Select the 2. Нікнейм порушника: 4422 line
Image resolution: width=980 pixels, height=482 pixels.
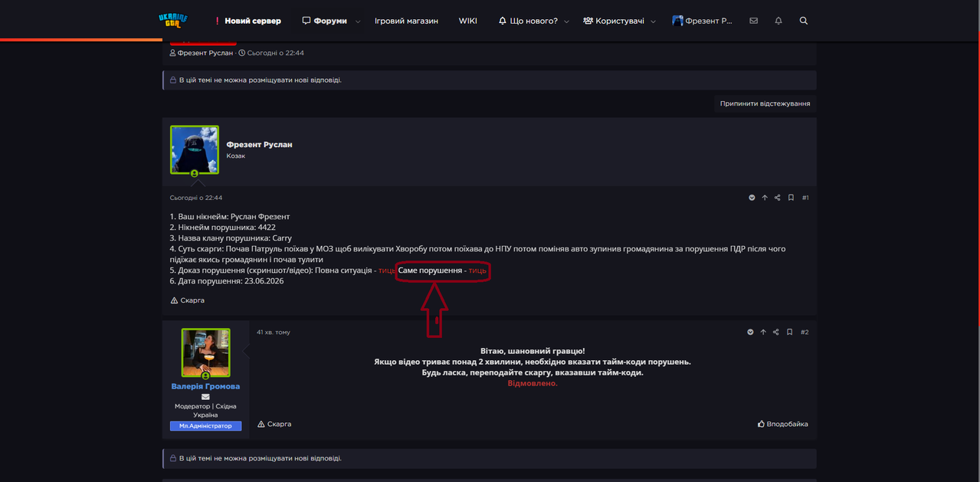coord(223,228)
